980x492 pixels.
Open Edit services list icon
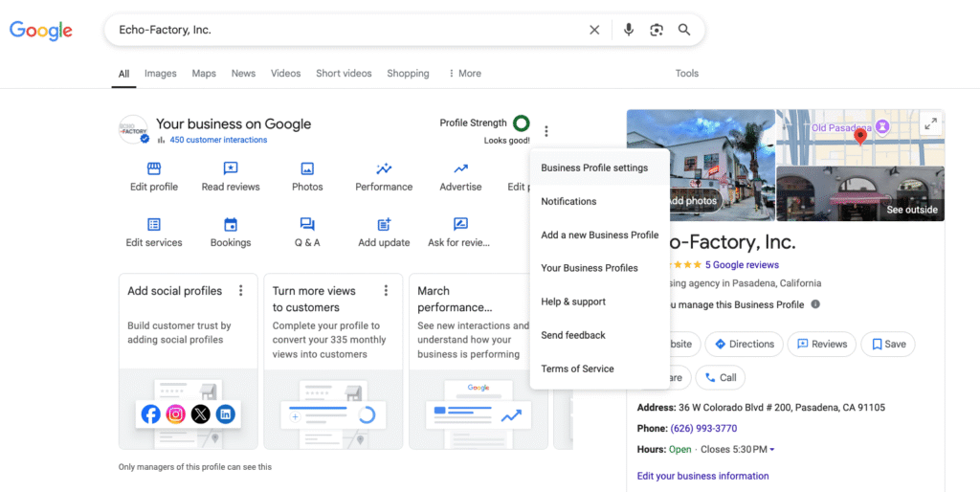pyautogui.click(x=154, y=224)
